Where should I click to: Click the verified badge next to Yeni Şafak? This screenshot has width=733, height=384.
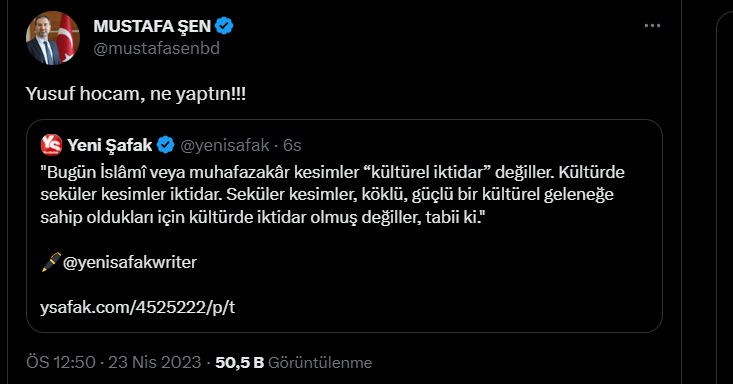[166, 145]
